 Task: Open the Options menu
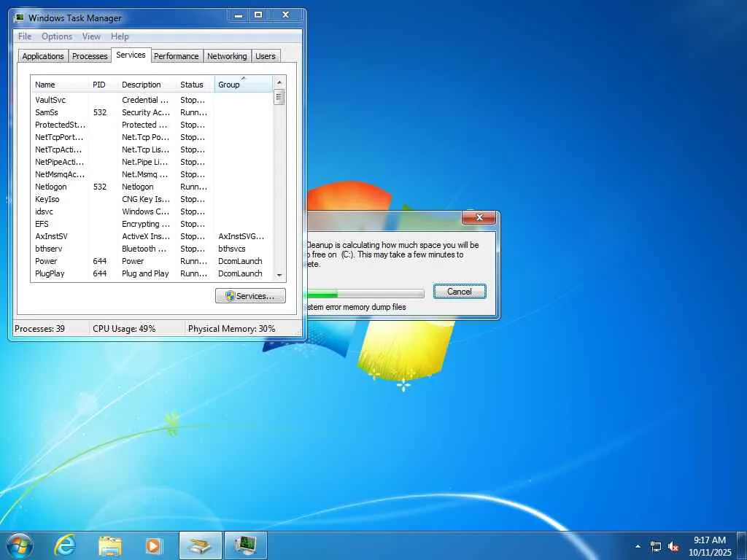pos(57,36)
